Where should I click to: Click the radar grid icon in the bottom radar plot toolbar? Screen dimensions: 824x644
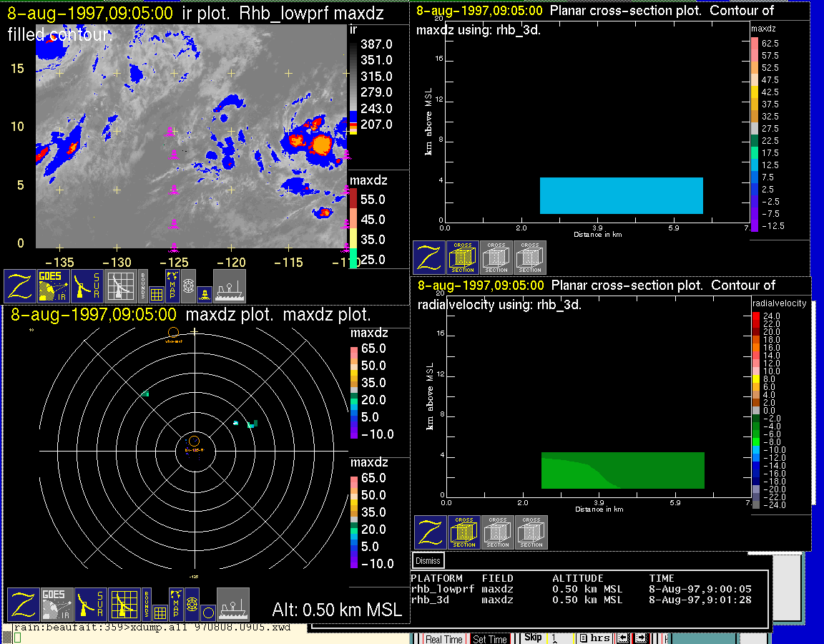(x=124, y=605)
